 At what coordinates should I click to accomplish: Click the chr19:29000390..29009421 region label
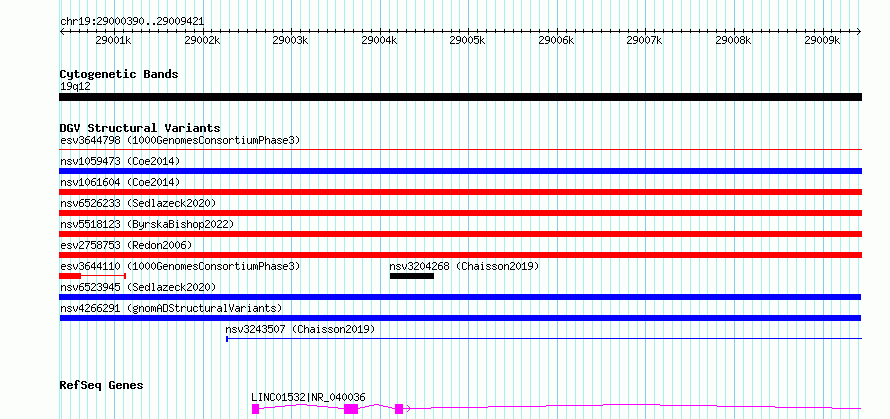(132, 22)
